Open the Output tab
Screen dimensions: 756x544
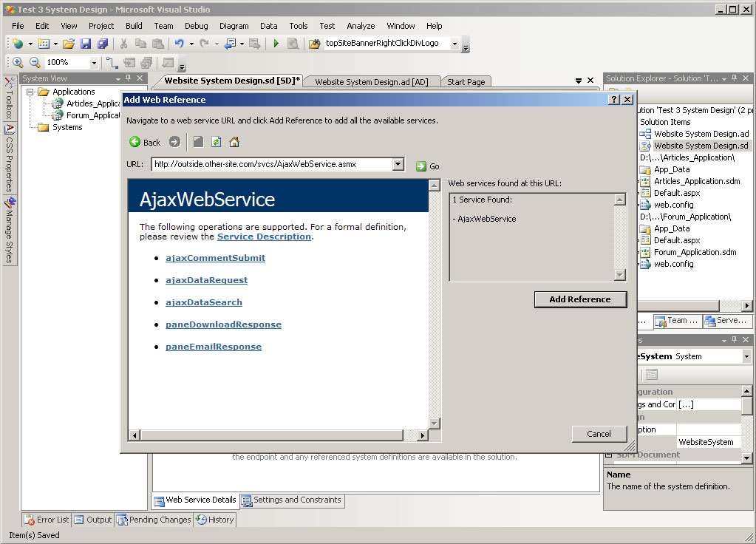(x=93, y=520)
